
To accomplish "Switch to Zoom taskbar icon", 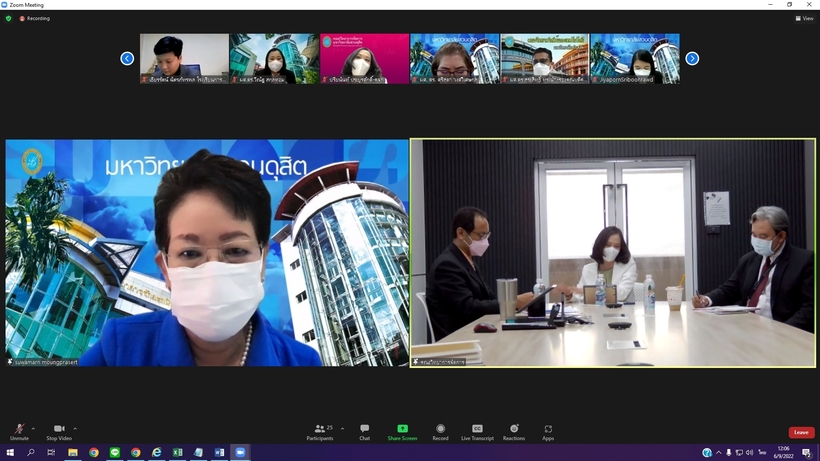I will click(x=240, y=453).
